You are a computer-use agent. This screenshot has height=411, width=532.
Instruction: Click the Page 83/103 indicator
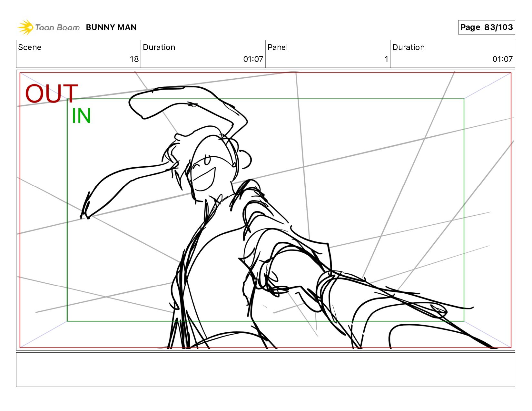pyautogui.click(x=487, y=27)
